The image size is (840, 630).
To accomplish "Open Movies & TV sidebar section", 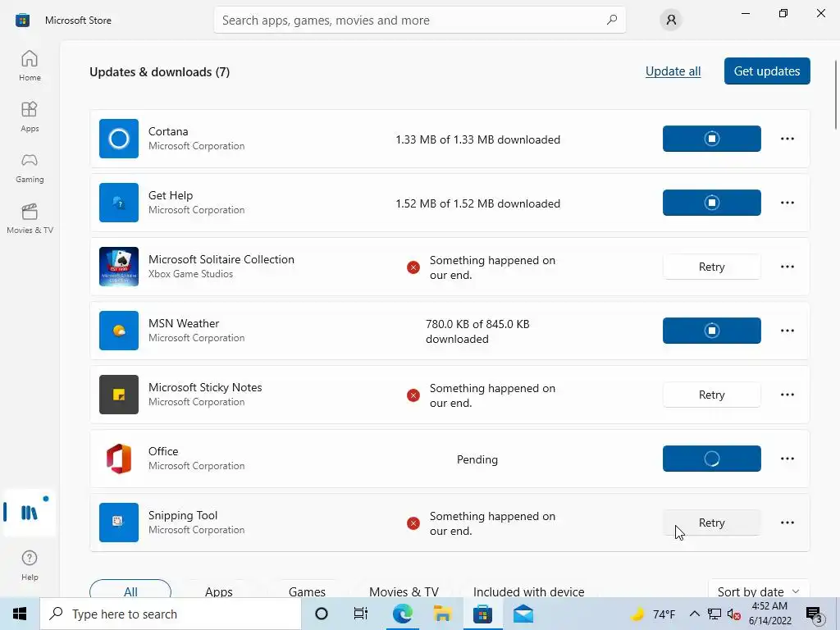I will [x=30, y=218].
